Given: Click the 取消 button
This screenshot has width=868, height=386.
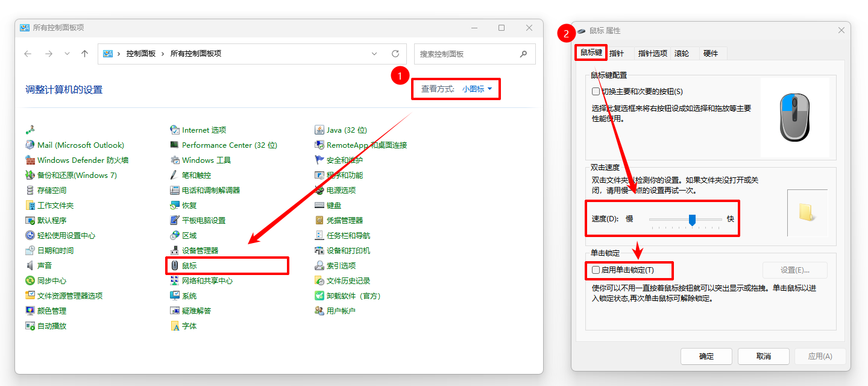Looking at the screenshot, I should [x=764, y=356].
